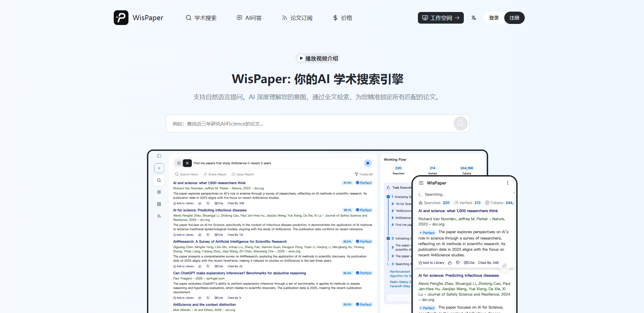
Task: Select the search icon in the left sidebar
Action: [x=159, y=180]
